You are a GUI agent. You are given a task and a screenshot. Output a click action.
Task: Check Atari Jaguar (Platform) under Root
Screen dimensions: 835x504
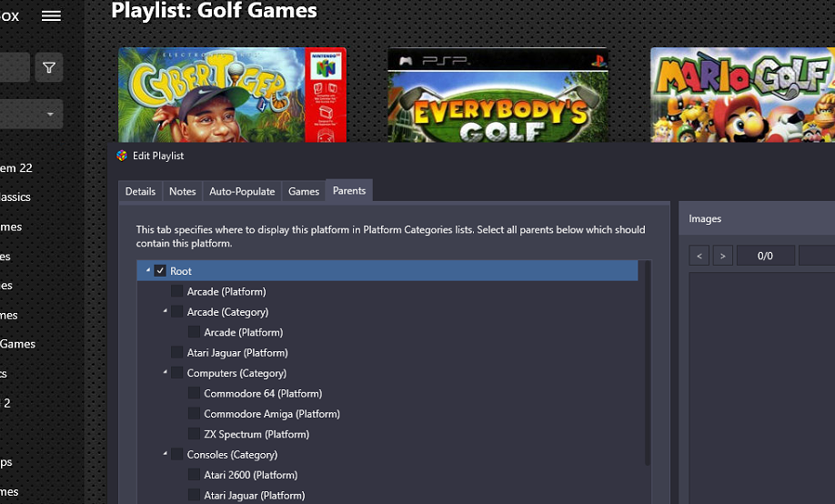click(176, 352)
